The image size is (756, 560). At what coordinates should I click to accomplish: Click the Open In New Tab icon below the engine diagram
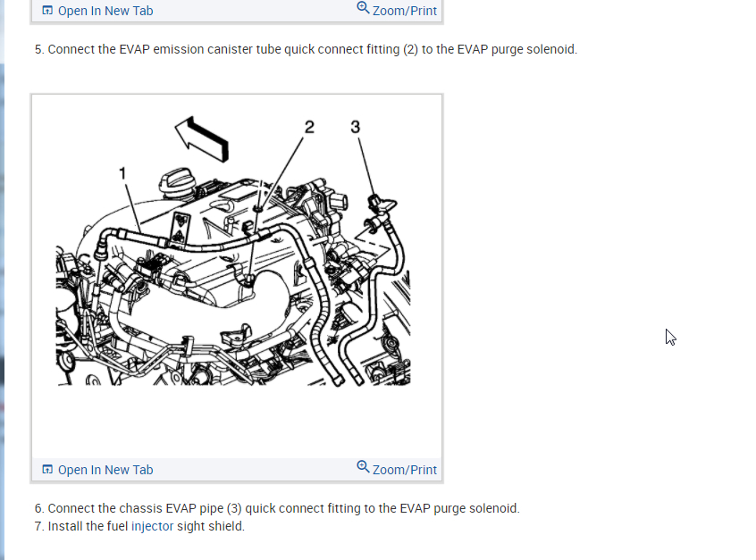pos(47,470)
